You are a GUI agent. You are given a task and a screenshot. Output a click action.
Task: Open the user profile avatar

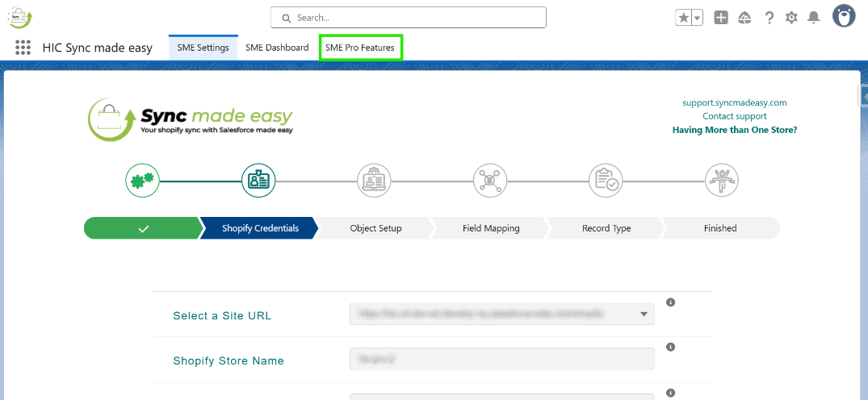844,16
